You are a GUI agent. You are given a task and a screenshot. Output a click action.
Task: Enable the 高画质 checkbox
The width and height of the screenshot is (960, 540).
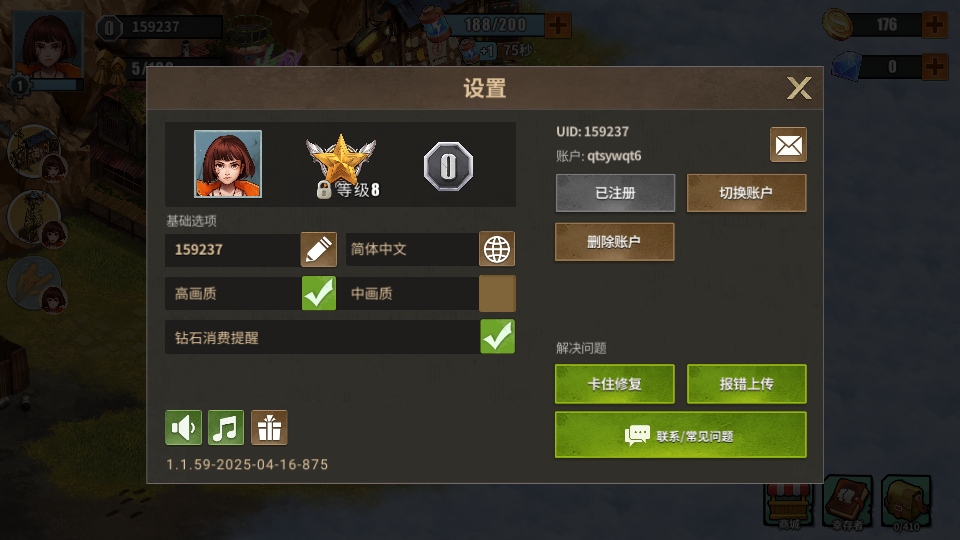coord(318,293)
